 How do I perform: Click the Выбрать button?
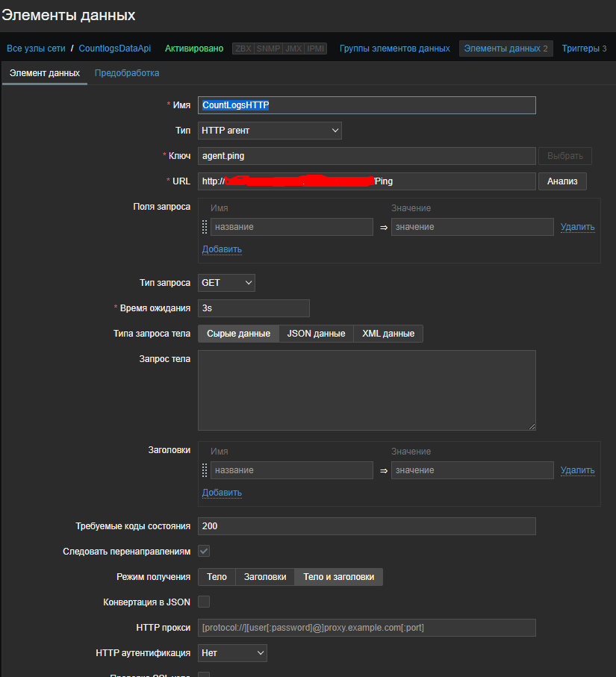point(564,155)
